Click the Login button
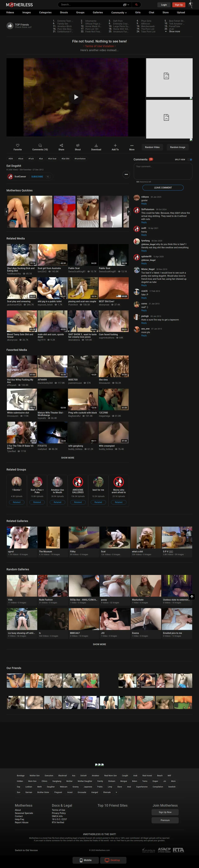The width and height of the screenshot is (199, 868). 164,5
